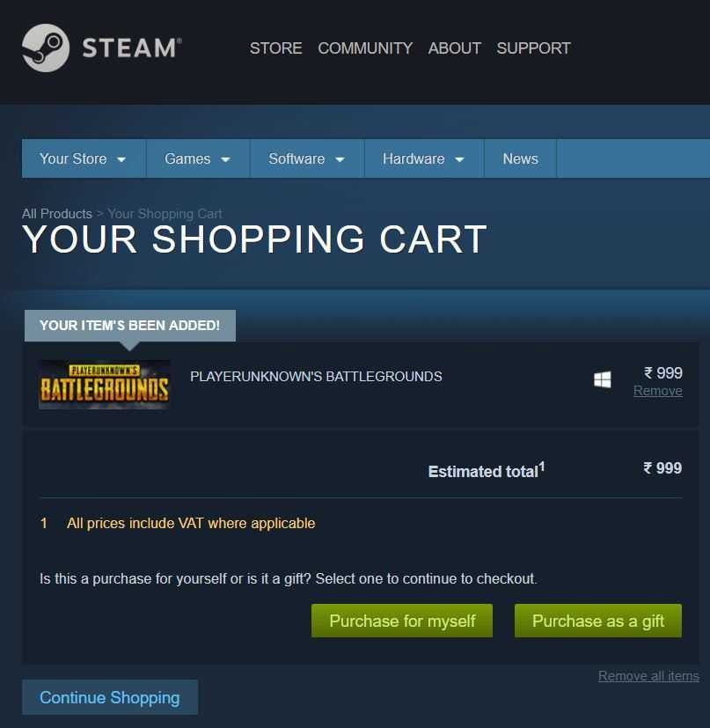Click the STEAM wordmark text
The width and height of the screenshot is (710, 728).
point(131,48)
